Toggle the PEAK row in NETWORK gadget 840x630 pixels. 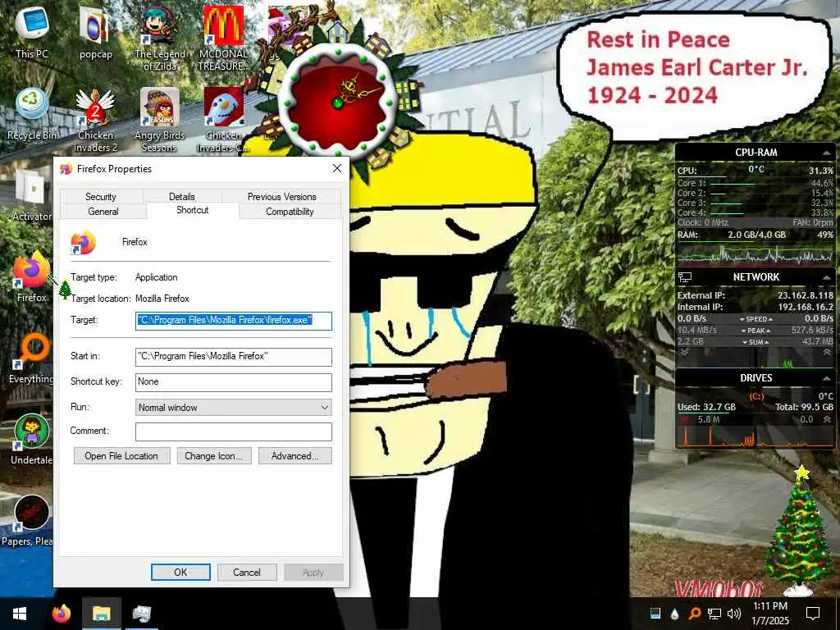point(755,331)
